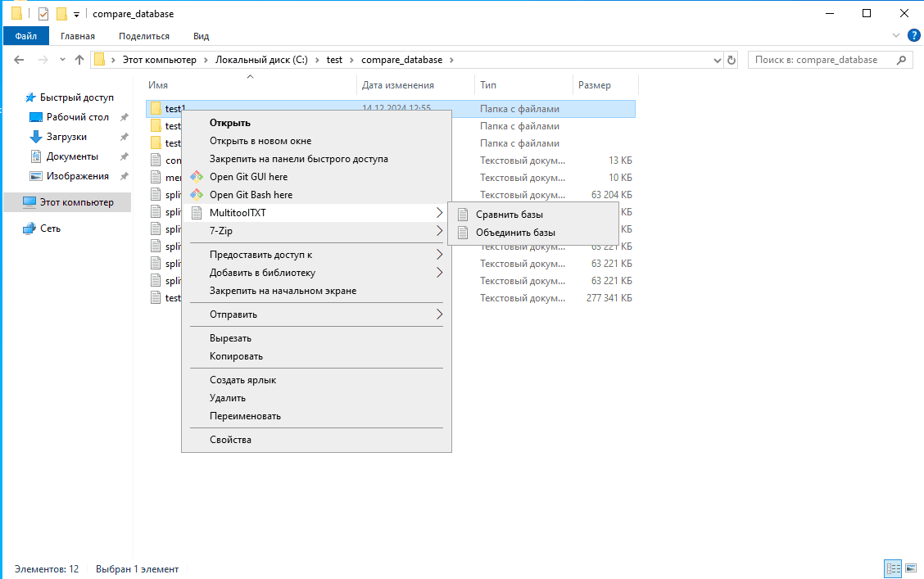924x579 pixels.
Task: Choose Свойства in context menu
Action: coord(230,440)
